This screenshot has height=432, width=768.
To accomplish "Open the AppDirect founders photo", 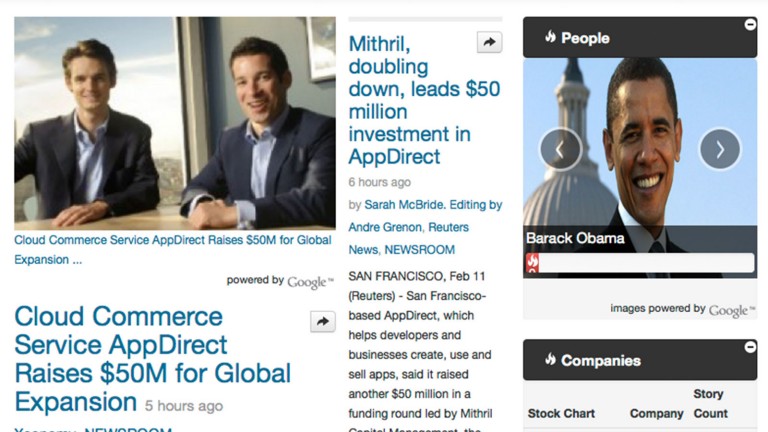I will 175,123.
